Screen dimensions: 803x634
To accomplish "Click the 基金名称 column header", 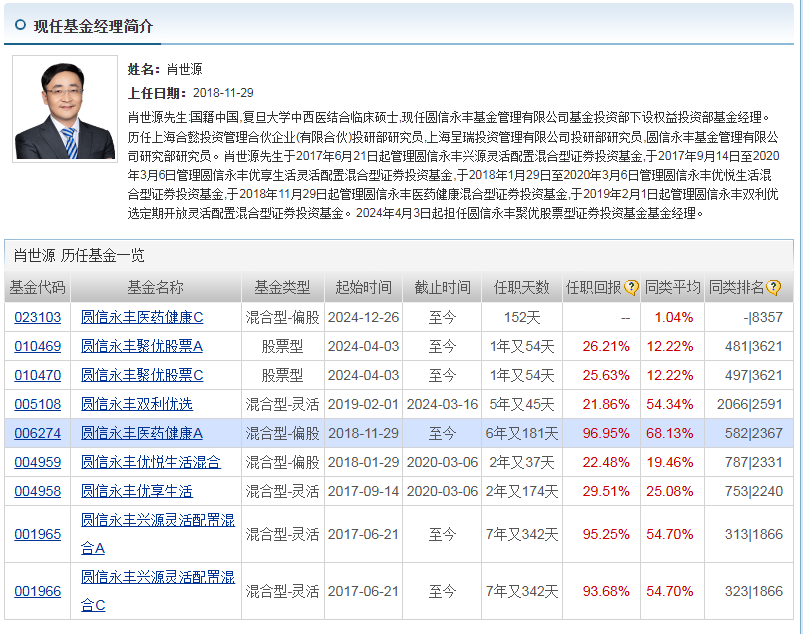I will [x=155, y=287].
